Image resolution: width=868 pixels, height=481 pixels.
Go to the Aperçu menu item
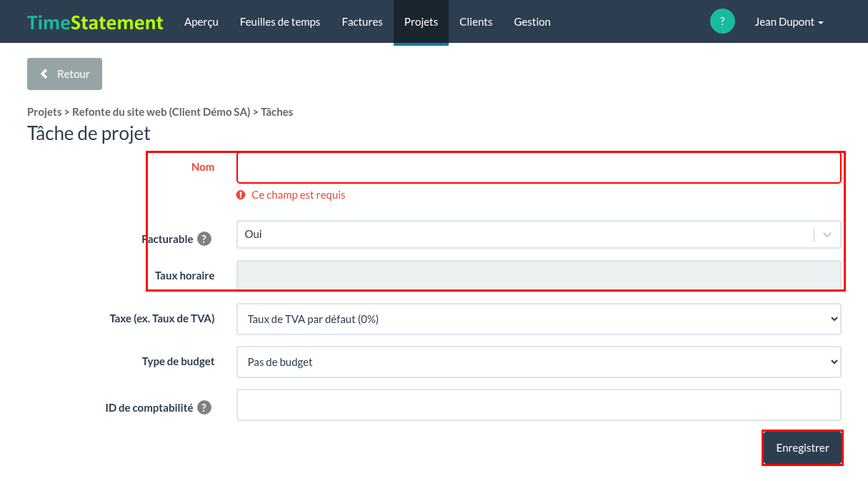coord(201,22)
